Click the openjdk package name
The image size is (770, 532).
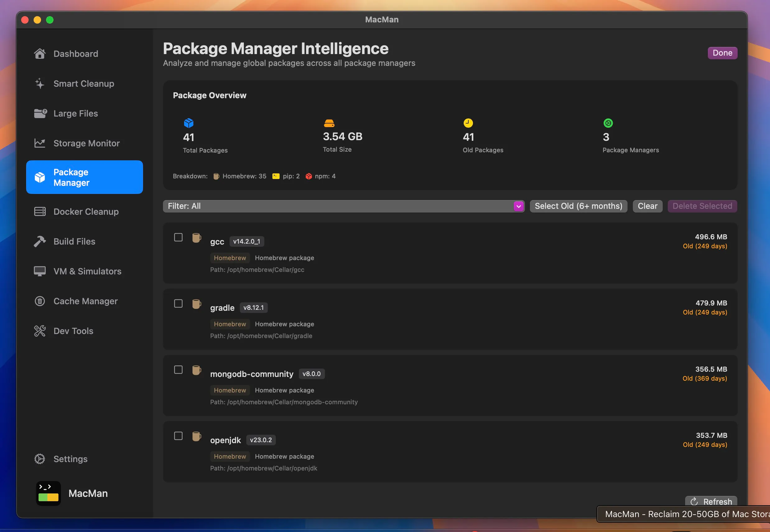(x=225, y=440)
